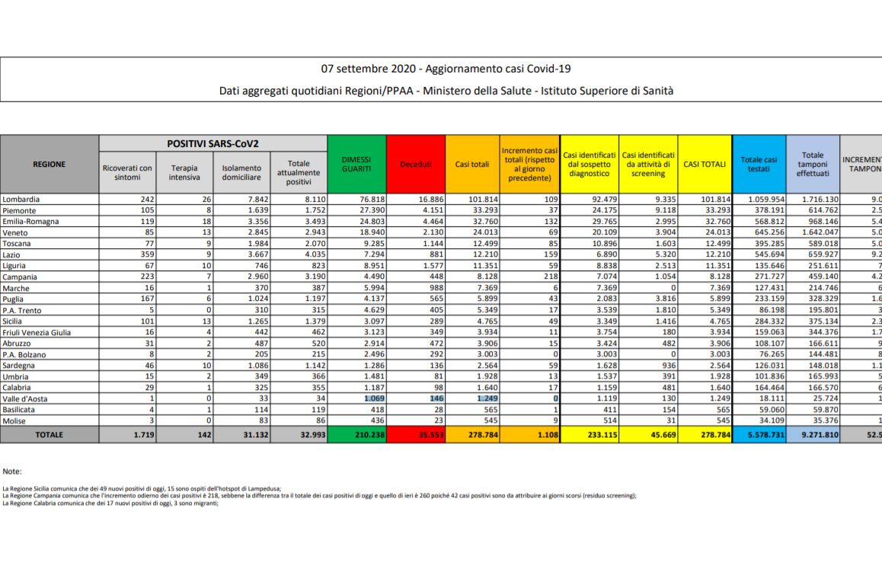Select Lazio's ricoverati value 359

(x=147, y=254)
